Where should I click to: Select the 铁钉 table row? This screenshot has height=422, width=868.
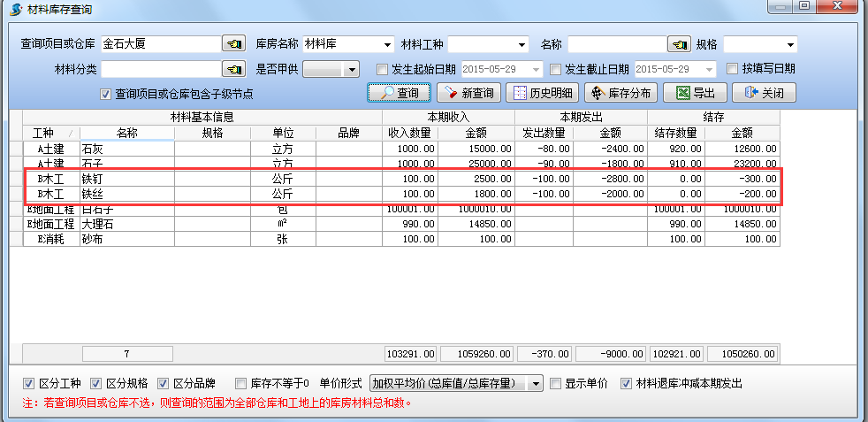(126, 179)
